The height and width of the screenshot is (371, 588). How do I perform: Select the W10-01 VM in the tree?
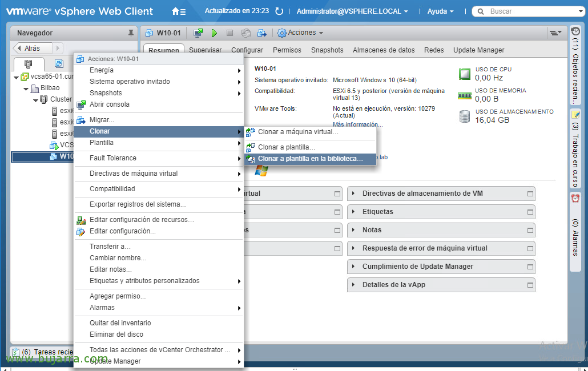pyautogui.click(x=42, y=156)
